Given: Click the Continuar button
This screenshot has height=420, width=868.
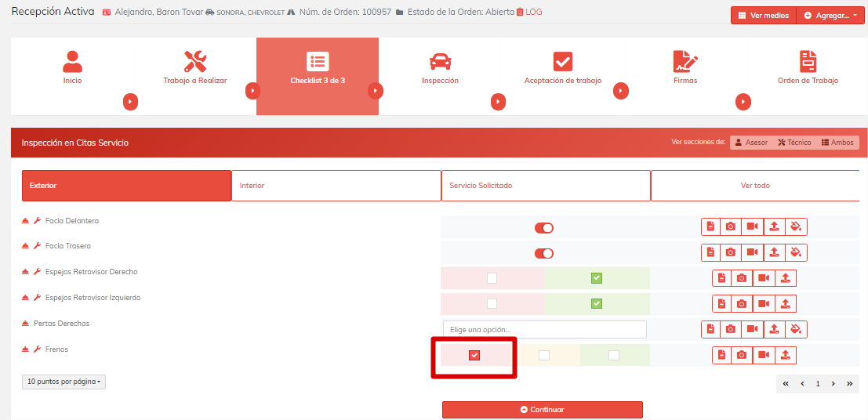Looking at the screenshot, I should click(x=542, y=410).
